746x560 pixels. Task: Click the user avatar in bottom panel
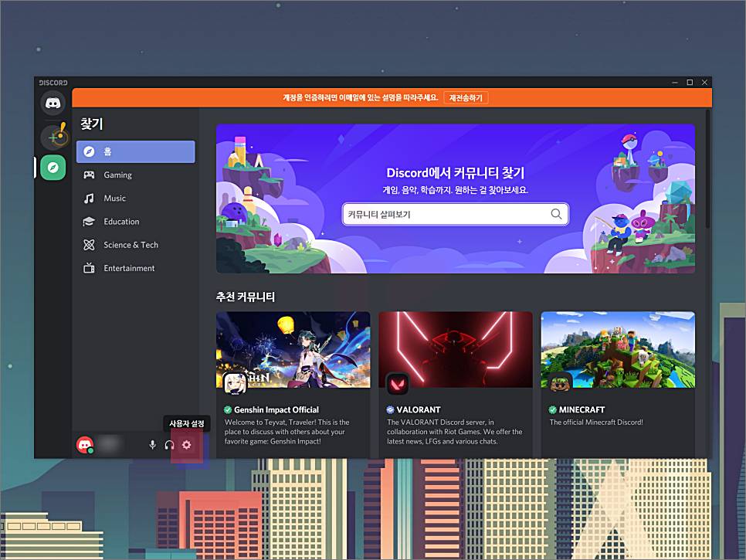[x=85, y=445]
